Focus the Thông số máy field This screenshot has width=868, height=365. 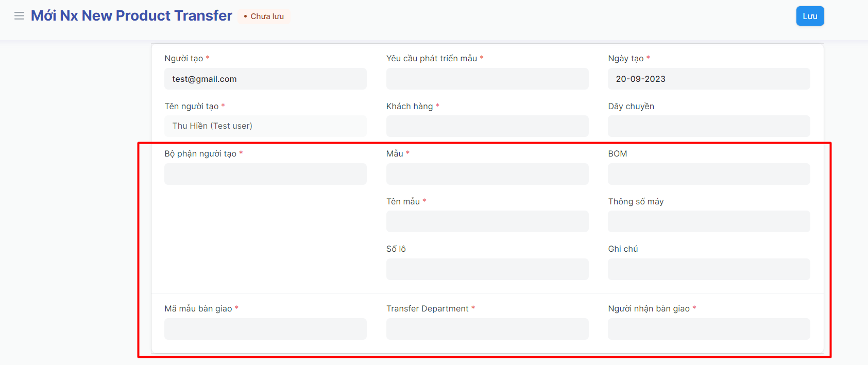(x=708, y=221)
